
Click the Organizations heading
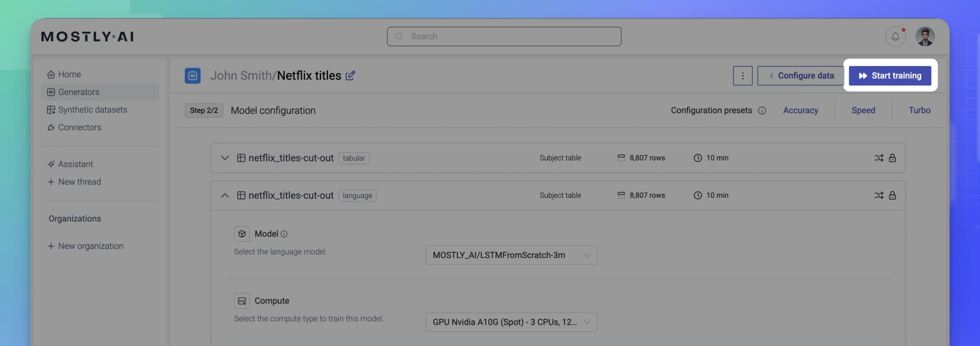click(x=75, y=219)
